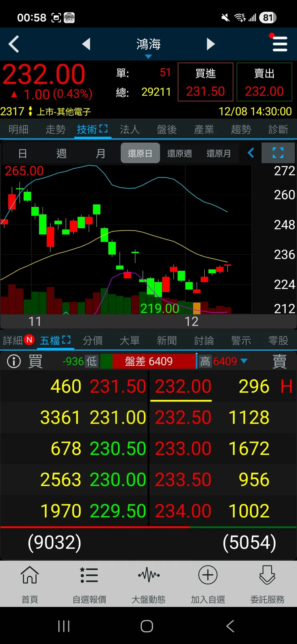Collapse period options with blue left chevron

coord(251,153)
